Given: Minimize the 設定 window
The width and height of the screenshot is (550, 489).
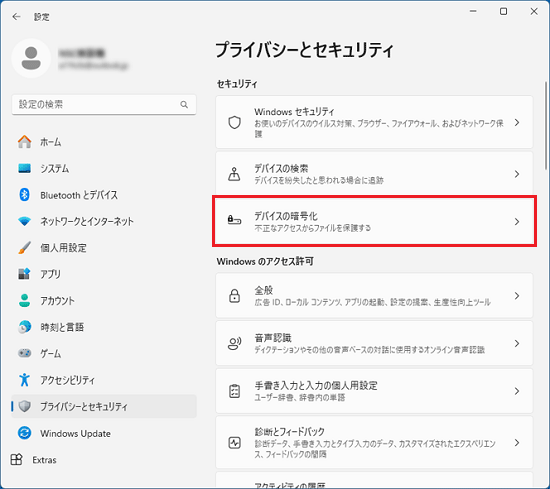Looking at the screenshot, I should [473, 12].
